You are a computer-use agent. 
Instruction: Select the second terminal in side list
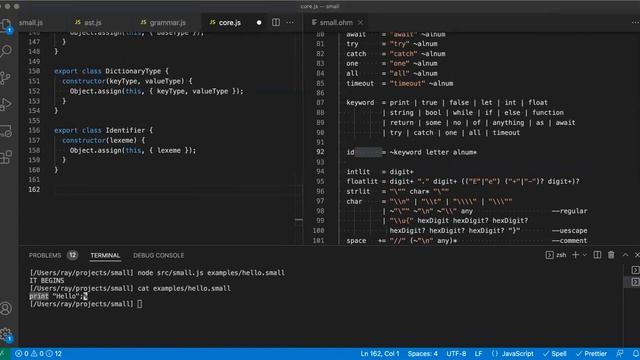[635, 282]
